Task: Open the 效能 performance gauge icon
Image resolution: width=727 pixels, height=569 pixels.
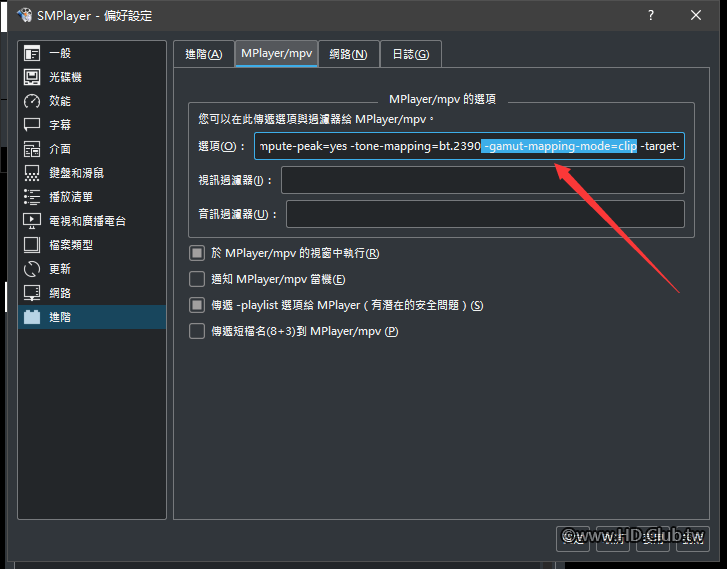Action: pos(32,101)
